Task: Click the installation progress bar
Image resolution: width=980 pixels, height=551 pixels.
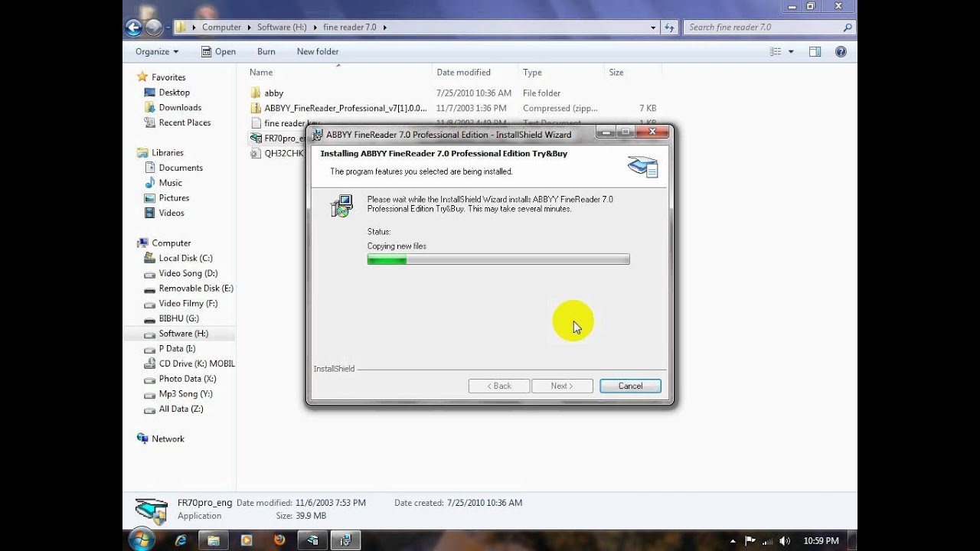Action: [498, 260]
